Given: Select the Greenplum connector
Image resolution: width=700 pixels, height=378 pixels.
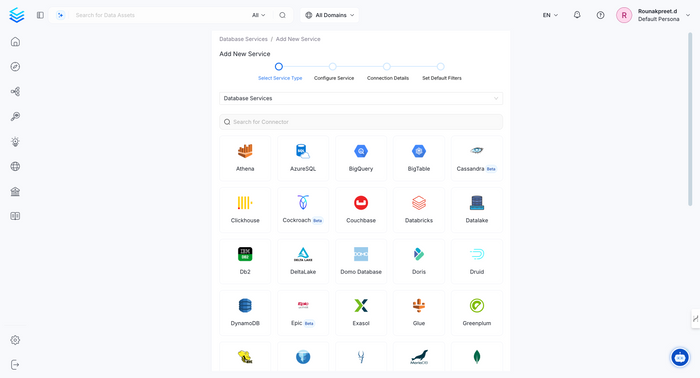Looking at the screenshot, I should (477, 313).
